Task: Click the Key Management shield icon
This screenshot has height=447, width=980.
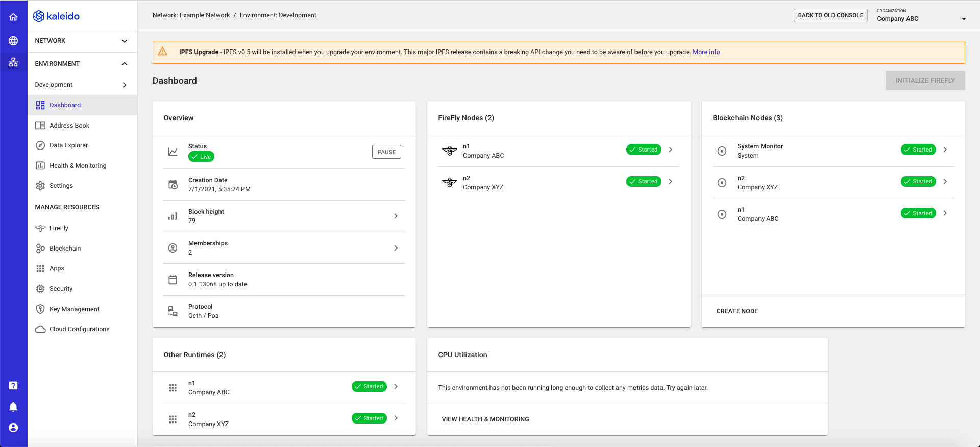Action: tap(40, 309)
